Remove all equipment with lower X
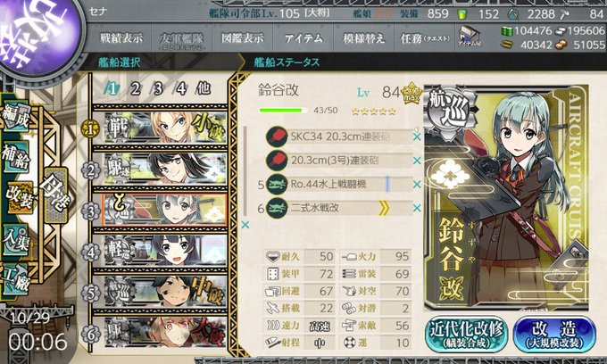Viewport: 607px width, 364px height. coord(245,224)
